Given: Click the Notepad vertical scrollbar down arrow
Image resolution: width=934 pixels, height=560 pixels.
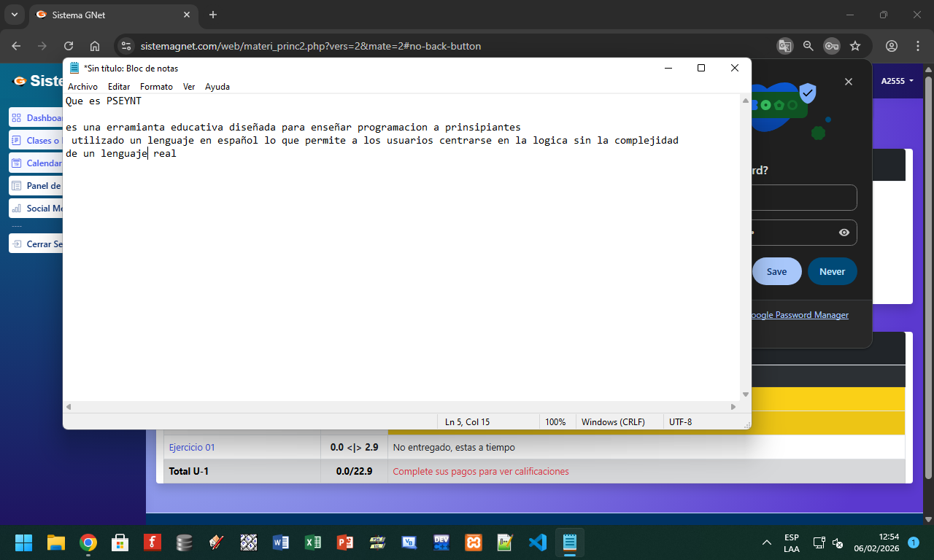Looking at the screenshot, I should tap(745, 394).
